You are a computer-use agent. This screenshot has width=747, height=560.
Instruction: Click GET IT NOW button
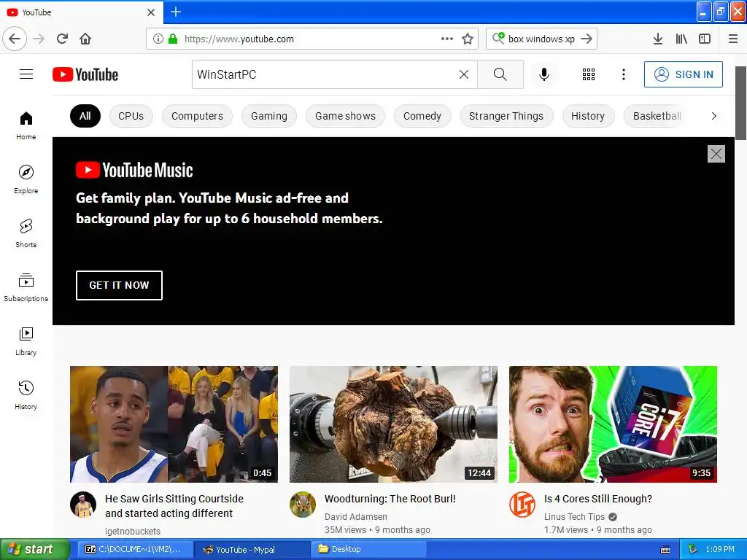119,285
